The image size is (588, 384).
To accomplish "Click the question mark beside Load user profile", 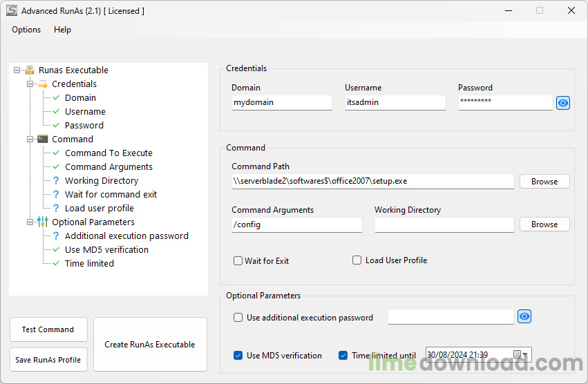I will (56, 209).
